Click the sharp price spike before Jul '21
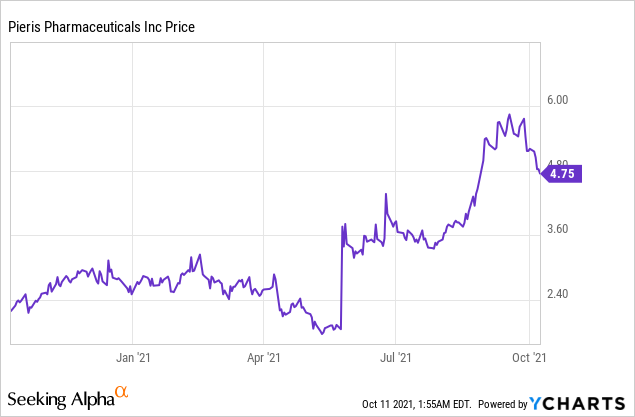635x417 pixels. (385, 195)
